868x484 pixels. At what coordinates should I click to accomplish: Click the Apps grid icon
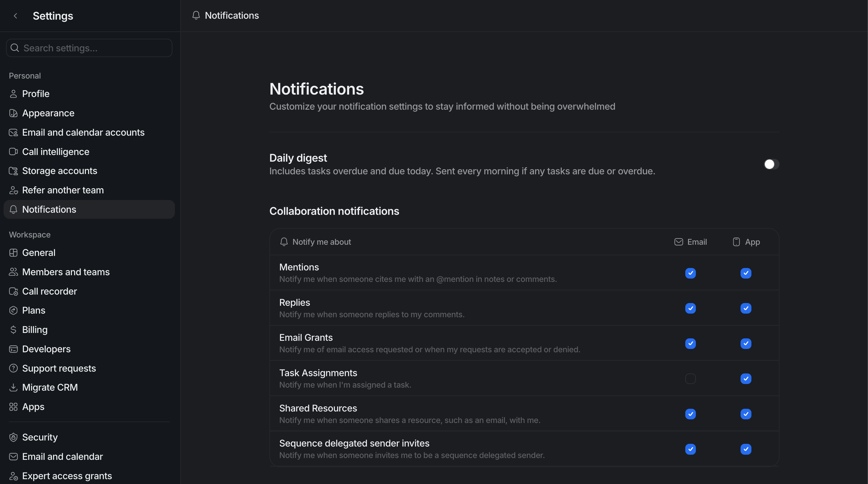point(13,407)
